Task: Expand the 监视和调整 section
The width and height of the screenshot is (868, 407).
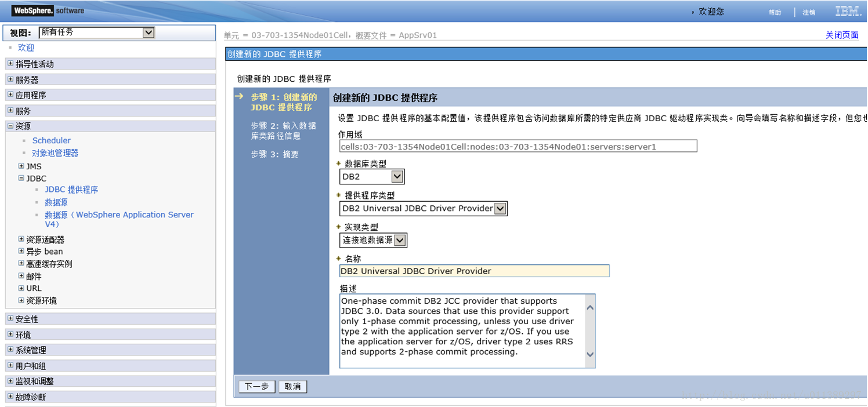Action: tap(10, 381)
